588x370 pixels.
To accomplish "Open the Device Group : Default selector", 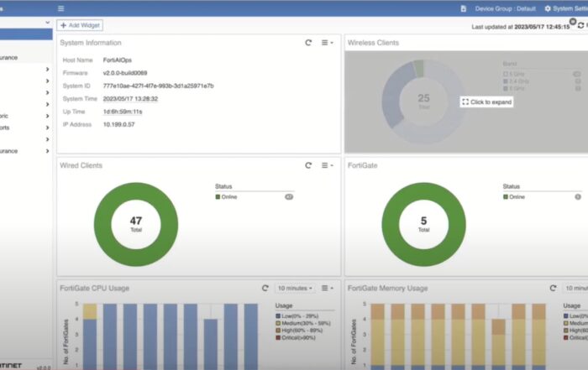I will [x=505, y=8].
